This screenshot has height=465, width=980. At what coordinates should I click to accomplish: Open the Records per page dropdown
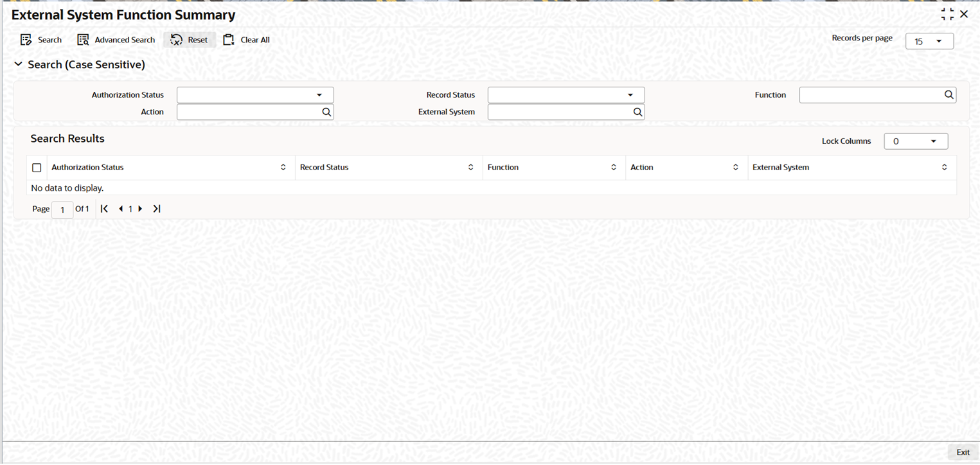[x=929, y=41]
